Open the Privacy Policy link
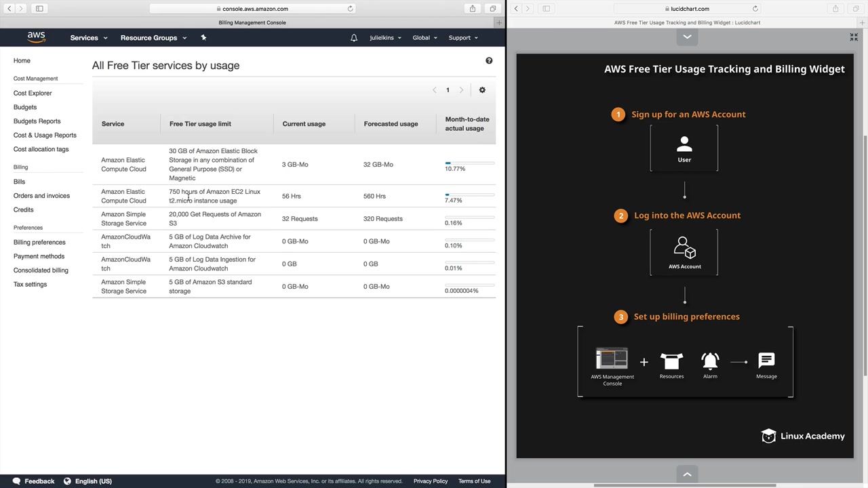868x488 pixels. click(431, 481)
